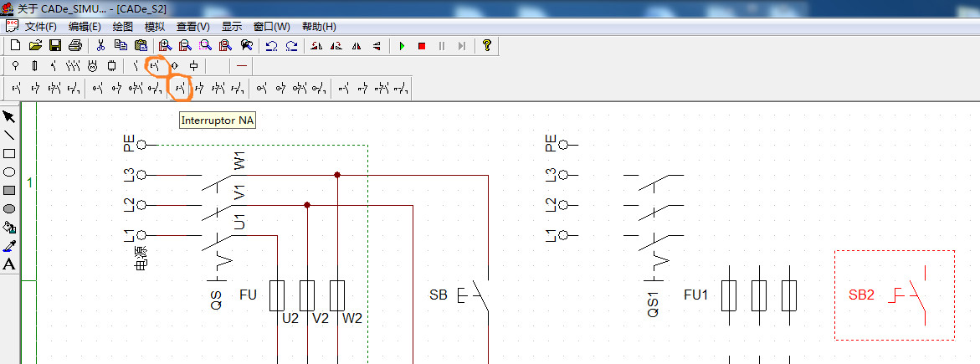This screenshot has width=980, height=364.
Task: Create a new circuit file
Action: click(x=16, y=46)
